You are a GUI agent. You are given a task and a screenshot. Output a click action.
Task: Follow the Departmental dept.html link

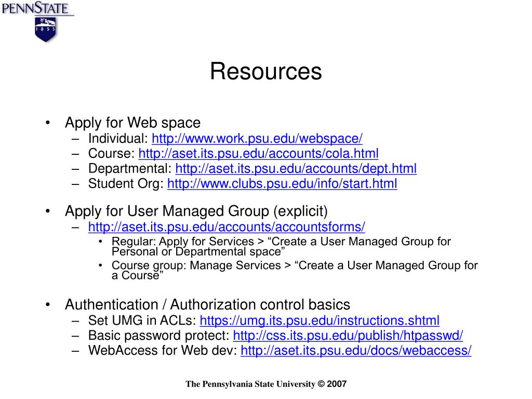click(x=296, y=168)
